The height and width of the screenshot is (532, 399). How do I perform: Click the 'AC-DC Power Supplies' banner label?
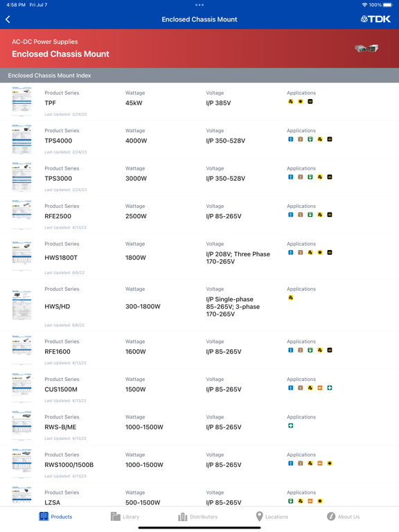pyautogui.click(x=45, y=42)
